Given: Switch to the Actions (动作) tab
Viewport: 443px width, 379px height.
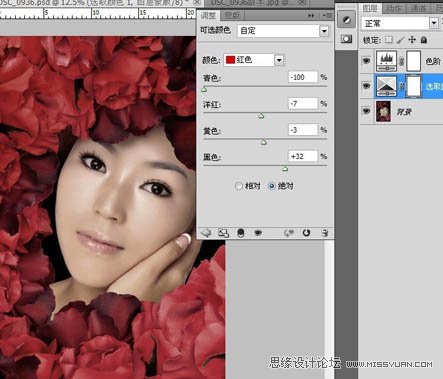Looking at the screenshot, I should click(x=394, y=9).
